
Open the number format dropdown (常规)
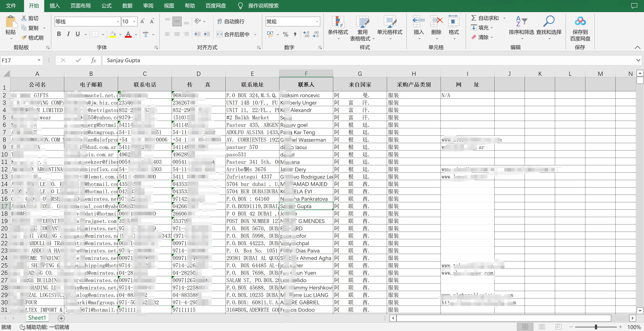[x=317, y=22]
